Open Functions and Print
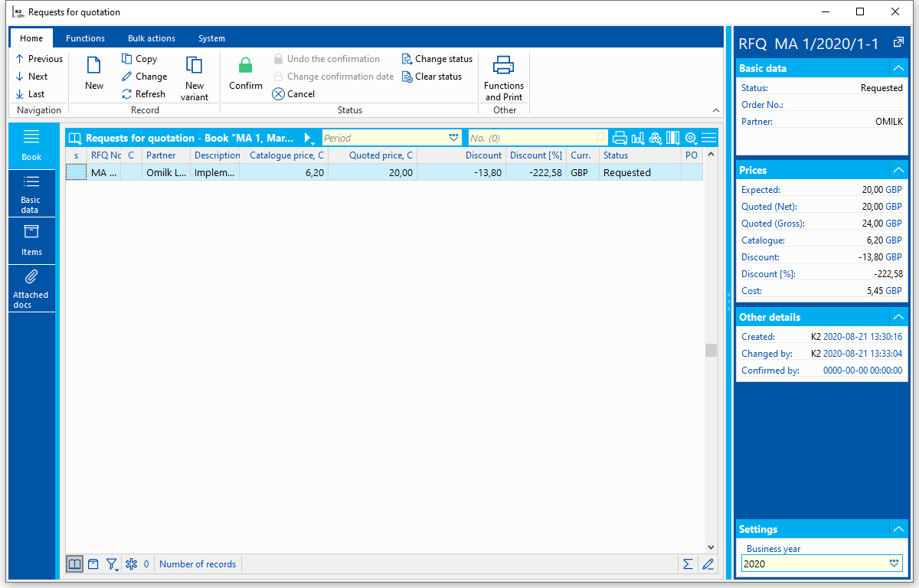The image size is (919, 588). coord(503,79)
